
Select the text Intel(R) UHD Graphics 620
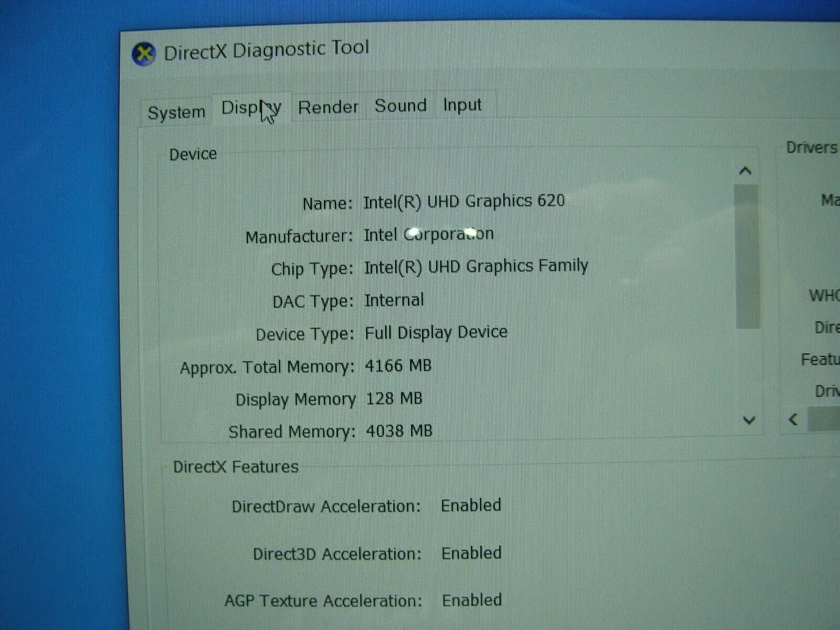pos(464,201)
